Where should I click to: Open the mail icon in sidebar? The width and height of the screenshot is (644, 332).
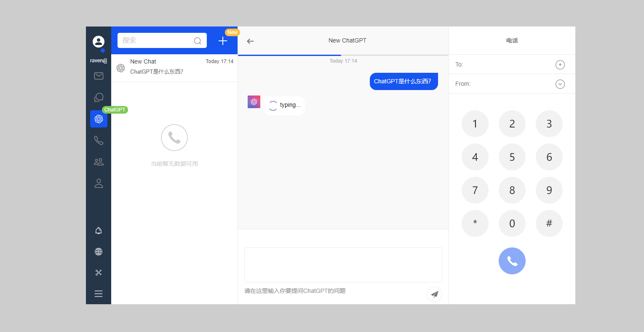(x=99, y=76)
